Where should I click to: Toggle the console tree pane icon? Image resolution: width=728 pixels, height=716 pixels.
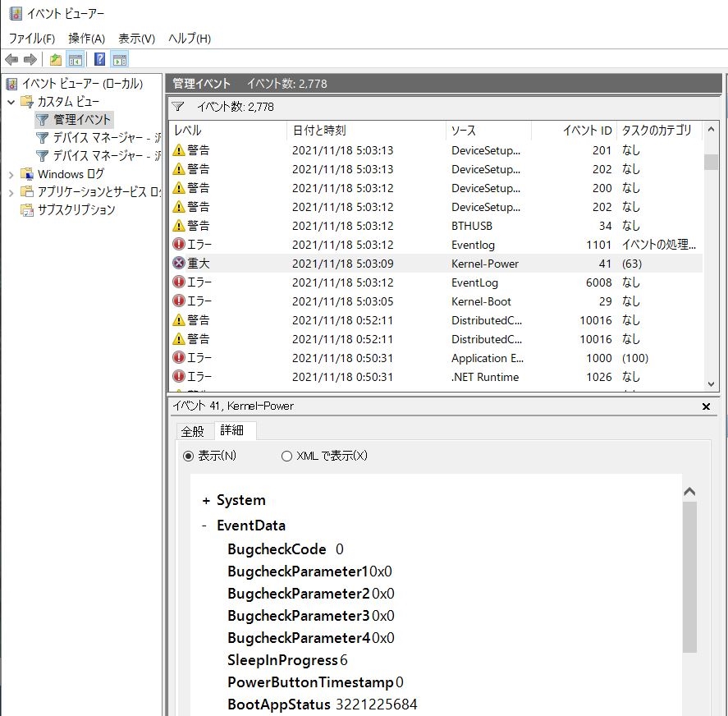click(76, 59)
